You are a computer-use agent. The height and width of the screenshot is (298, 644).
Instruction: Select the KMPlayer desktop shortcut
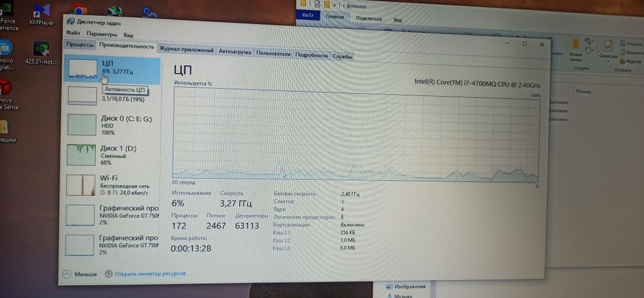pyautogui.click(x=42, y=14)
